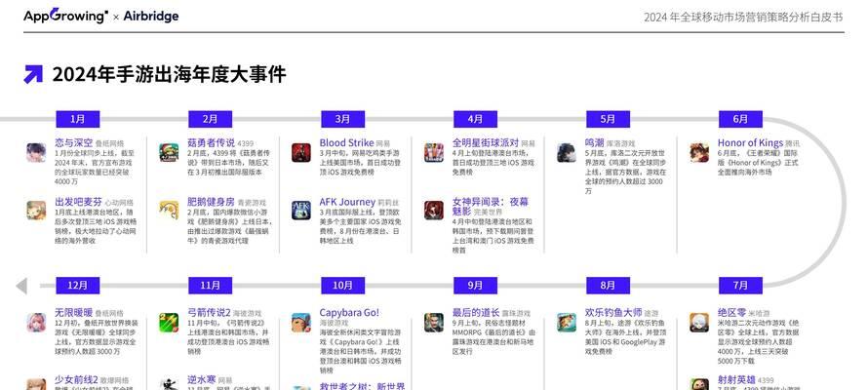Click the 射射英雄 game icon
This screenshot has width=868, height=390.
(x=699, y=384)
